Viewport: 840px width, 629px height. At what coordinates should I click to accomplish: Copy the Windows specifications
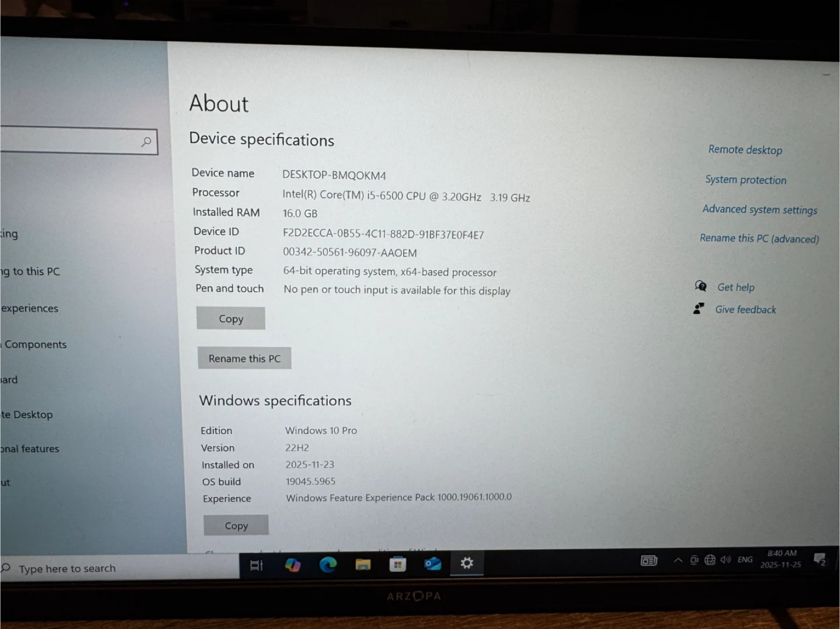(236, 526)
